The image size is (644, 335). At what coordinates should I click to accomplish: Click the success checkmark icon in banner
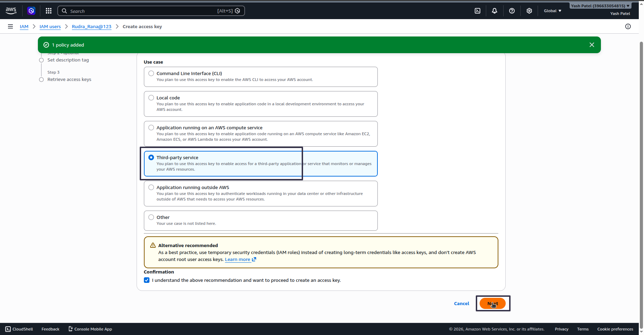point(46,45)
